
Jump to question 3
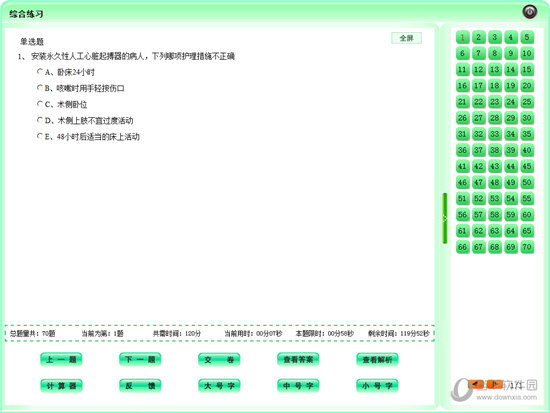click(x=495, y=37)
